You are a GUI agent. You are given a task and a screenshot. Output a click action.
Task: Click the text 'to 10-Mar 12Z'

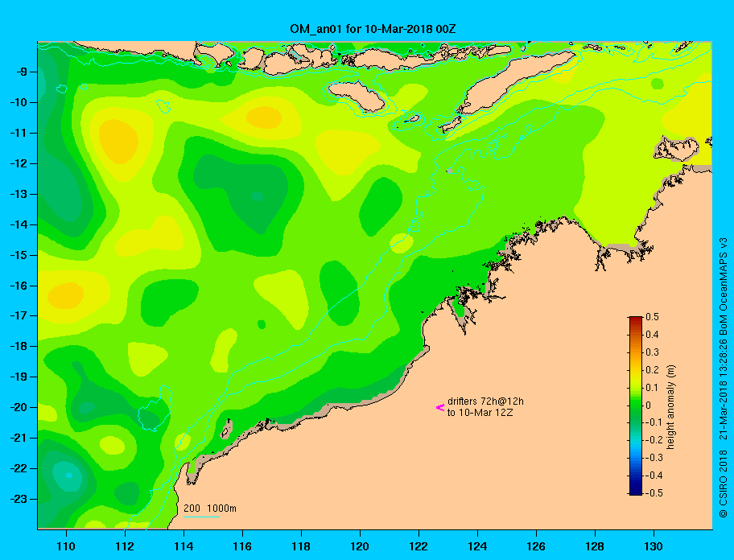click(480, 413)
